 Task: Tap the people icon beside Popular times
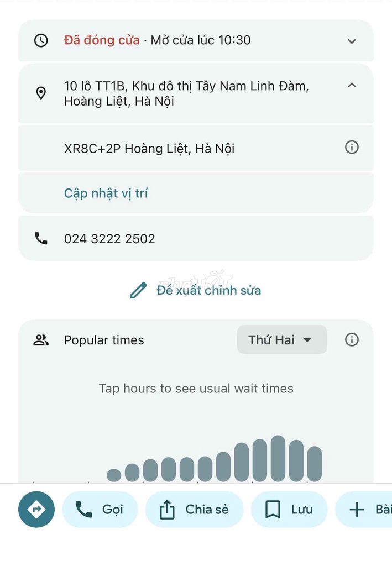point(41,340)
